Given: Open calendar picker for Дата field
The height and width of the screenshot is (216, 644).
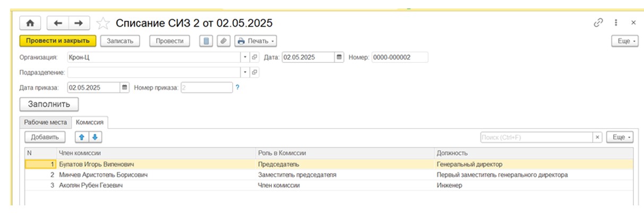Looking at the screenshot, I should tap(339, 57).
